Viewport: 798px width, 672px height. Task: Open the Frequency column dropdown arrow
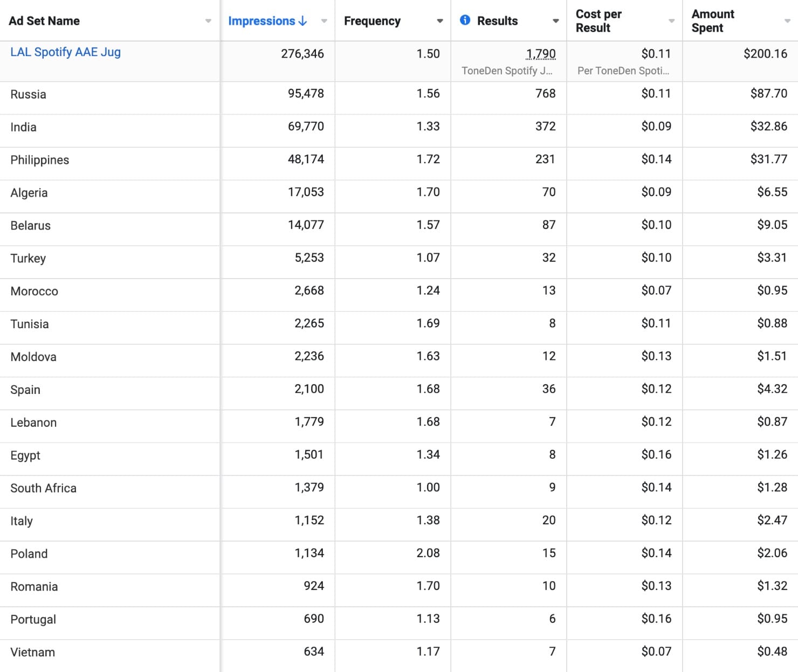point(440,21)
